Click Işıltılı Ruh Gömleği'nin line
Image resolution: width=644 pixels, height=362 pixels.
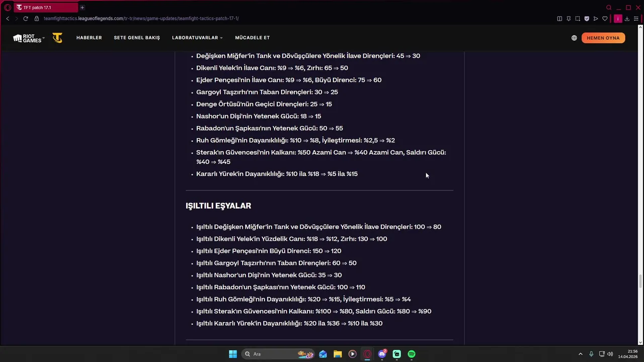point(303,299)
